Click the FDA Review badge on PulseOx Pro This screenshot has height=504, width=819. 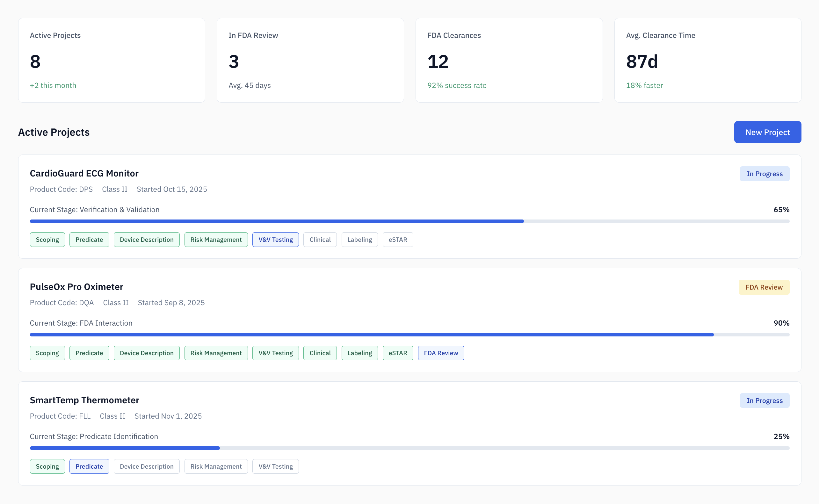(764, 287)
